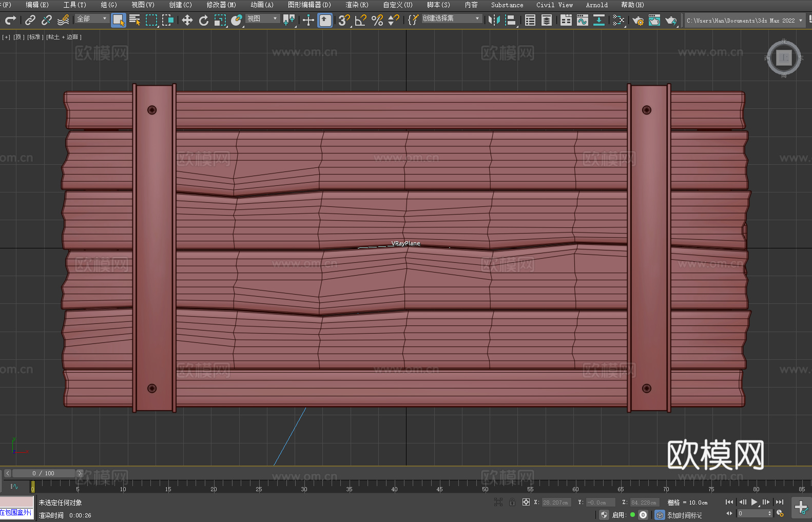Toggle the Selection Lock padlock icon
Viewport: 812px width, 522px height.
pyautogui.click(x=512, y=502)
